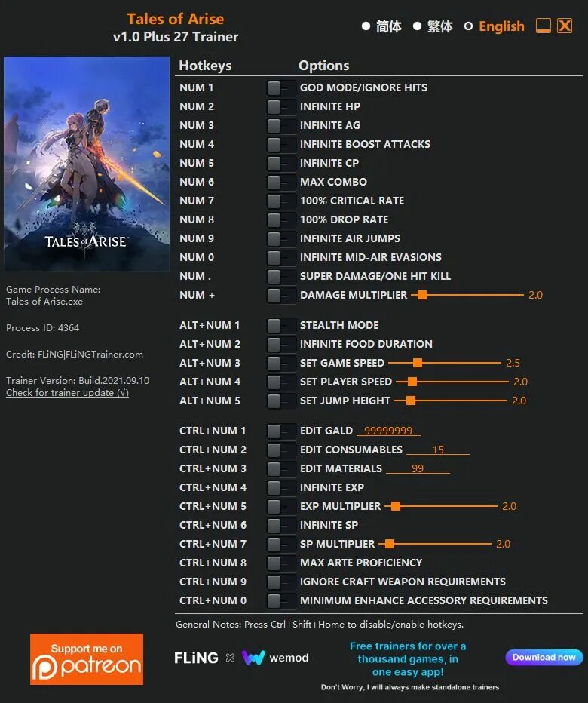Screen dimensions: 588x703
Task: Turn on Infinite AG switch
Action: click(281, 125)
